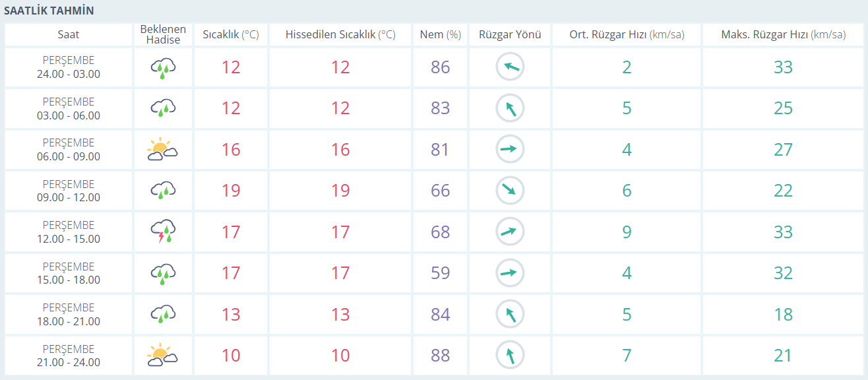
Task: Click the rain icon for 15.00 - 18.00
Action: click(x=163, y=273)
